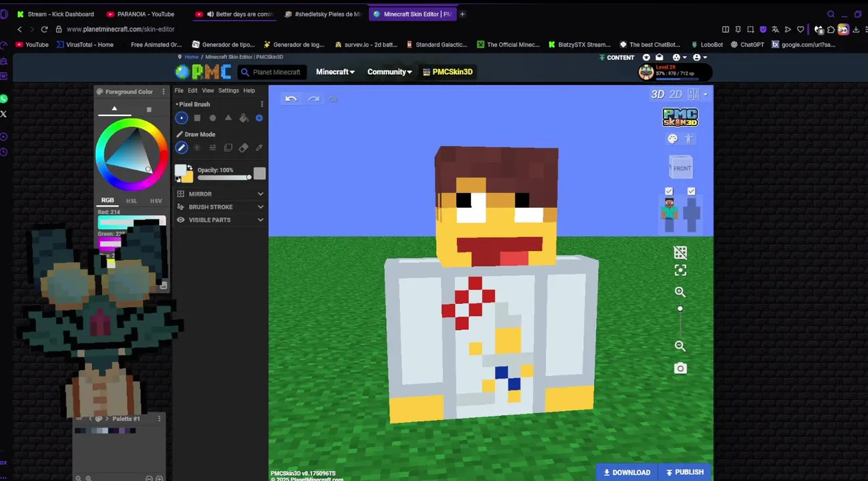Reload the browser page

44,29
